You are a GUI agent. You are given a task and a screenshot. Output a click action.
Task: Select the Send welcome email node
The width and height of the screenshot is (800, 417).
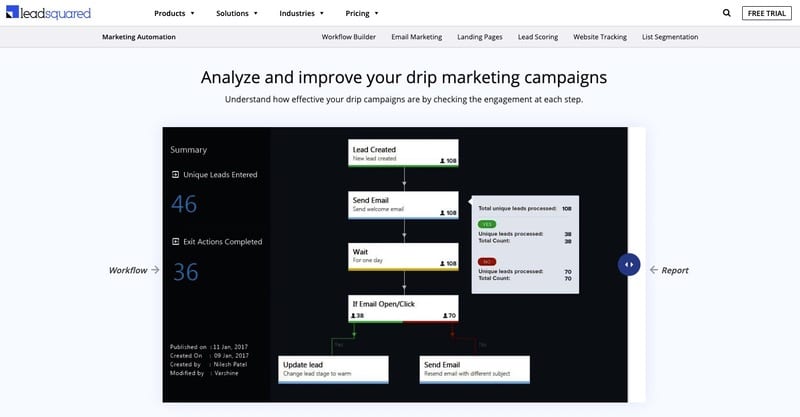403,205
